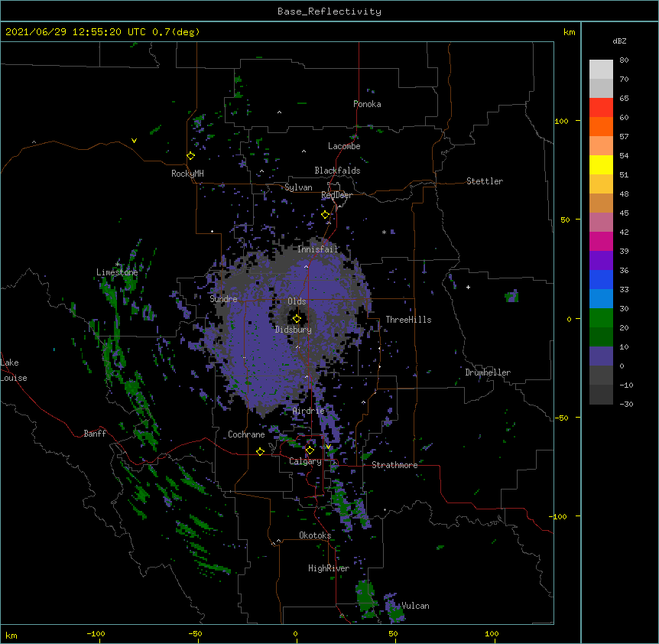Pick the slate purple 0-10 dBZ legend swatch
This screenshot has height=644, width=659.
click(x=601, y=356)
